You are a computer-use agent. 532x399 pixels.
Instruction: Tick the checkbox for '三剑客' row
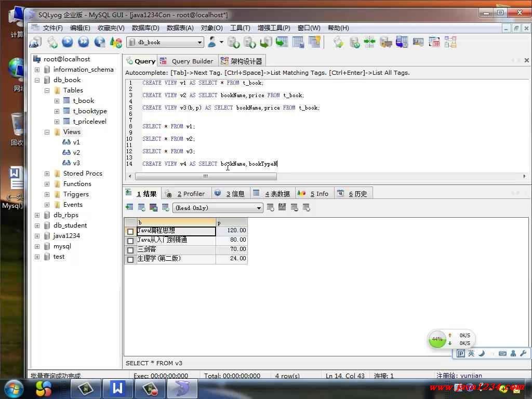(130, 250)
